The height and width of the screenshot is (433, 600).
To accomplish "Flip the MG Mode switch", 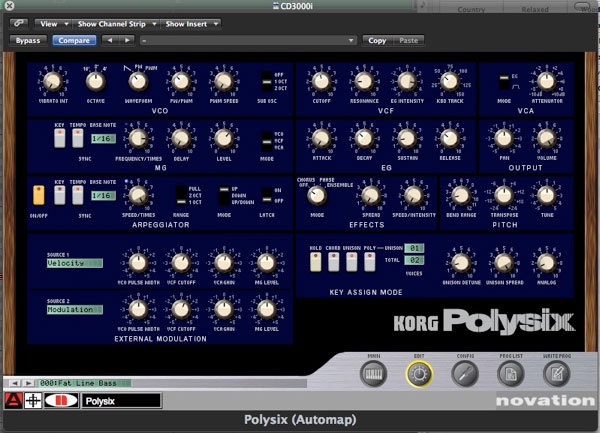I will point(267,141).
